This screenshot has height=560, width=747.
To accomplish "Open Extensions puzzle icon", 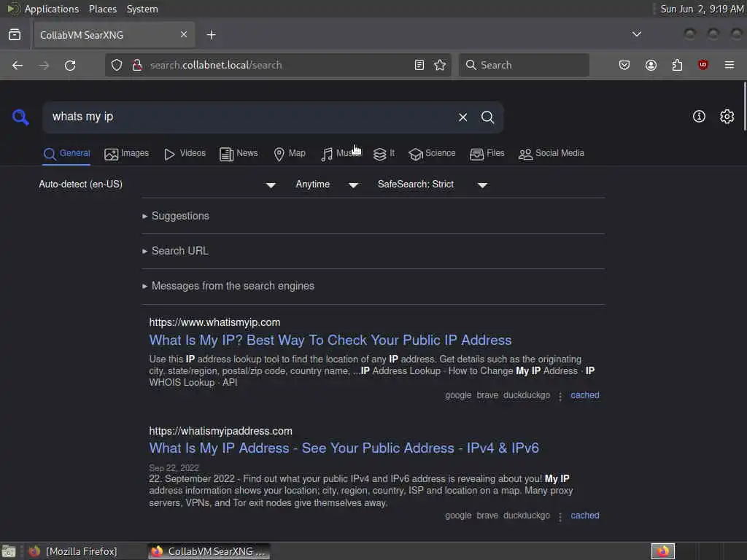I will pyautogui.click(x=677, y=65).
